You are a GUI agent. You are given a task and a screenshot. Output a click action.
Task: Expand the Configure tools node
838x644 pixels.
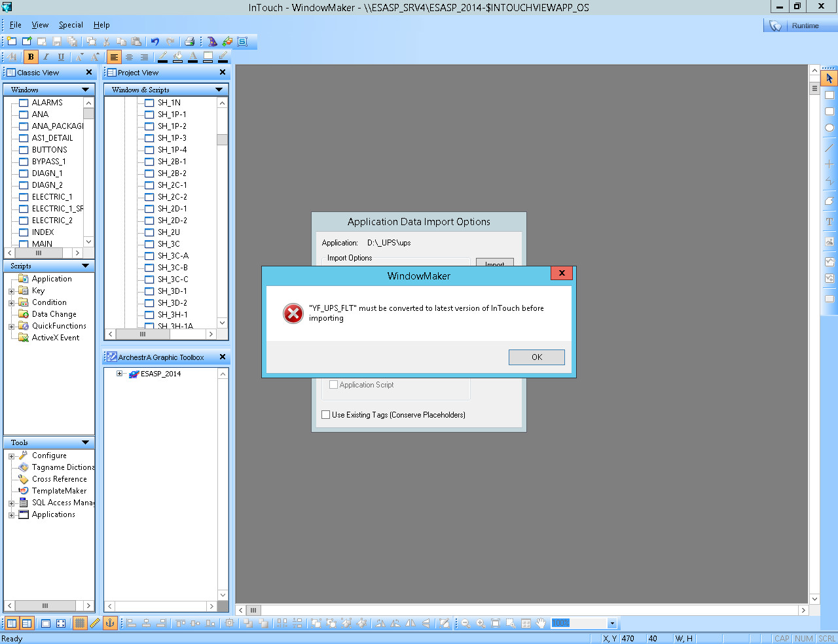(11, 456)
